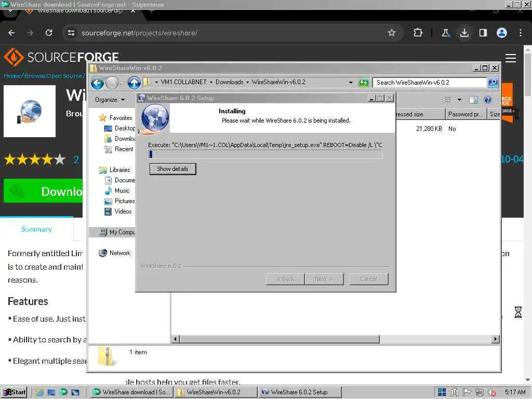This screenshot has width=532, height=399.
Task: Open the browser downloads icon
Action: (x=464, y=33)
